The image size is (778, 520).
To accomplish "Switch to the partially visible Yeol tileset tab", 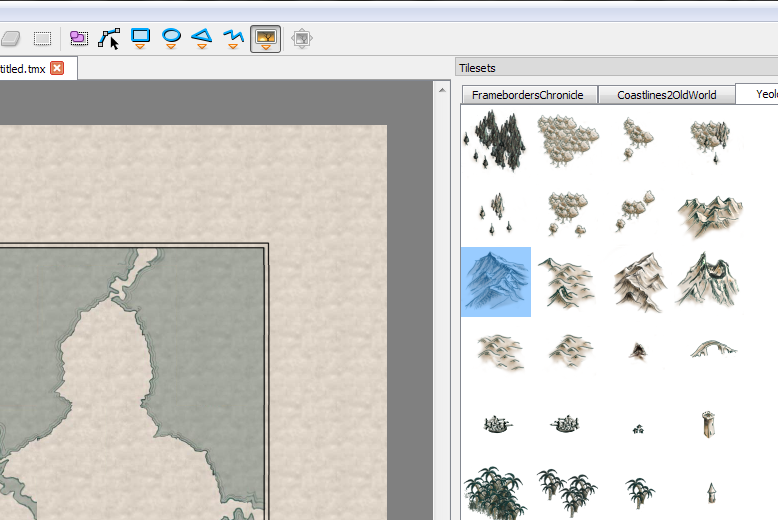I will pyautogui.click(x=757, y=94).
